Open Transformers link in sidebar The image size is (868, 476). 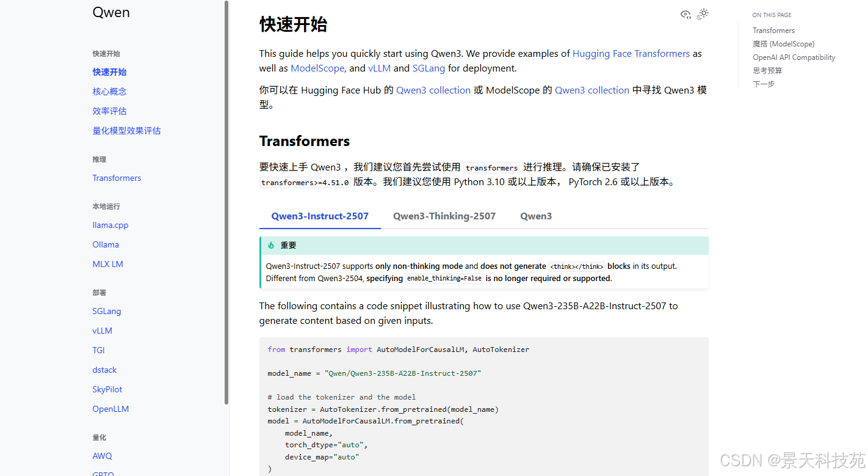point(117,178)
